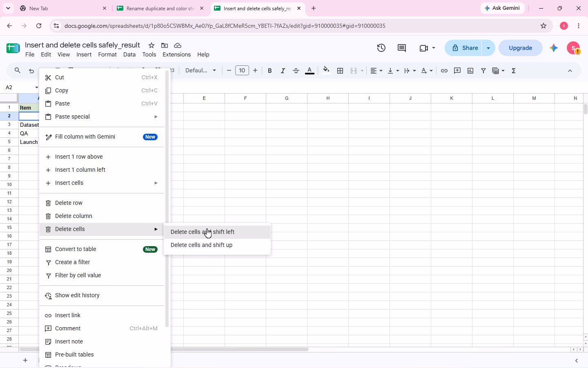Click the undo arrow icon
This screenshot has height=368, width=588.
pyautogui.click(x=31, y=71)
